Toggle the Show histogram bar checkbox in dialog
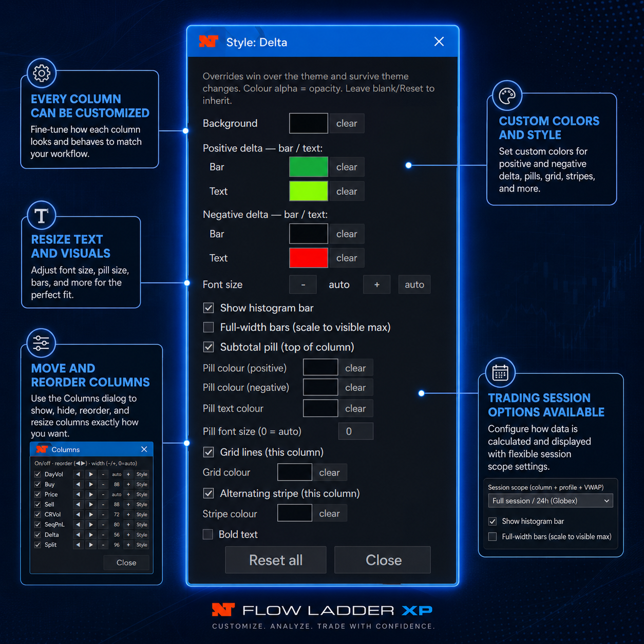 pyautogui.click(x=209, y=308)
